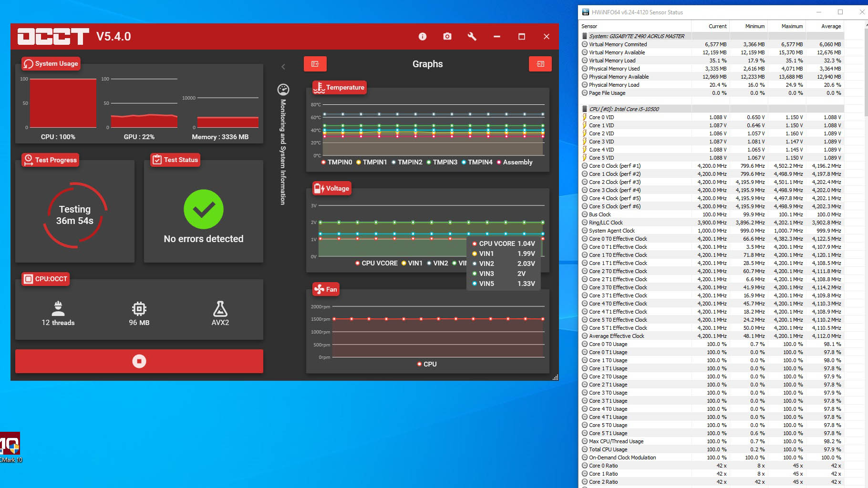Select Average Effective Clock sensor row

point(711,336)
